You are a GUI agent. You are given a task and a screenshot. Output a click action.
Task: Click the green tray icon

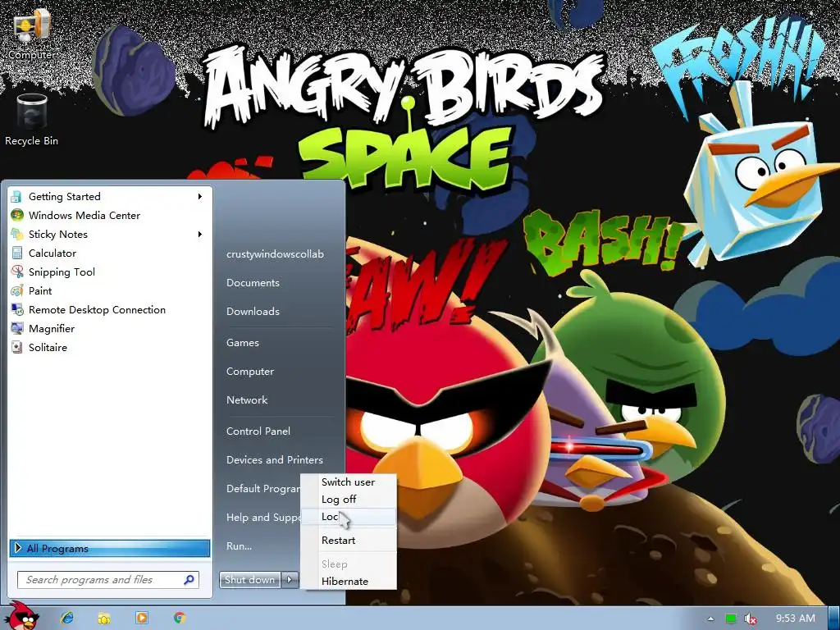pos(731,619)
